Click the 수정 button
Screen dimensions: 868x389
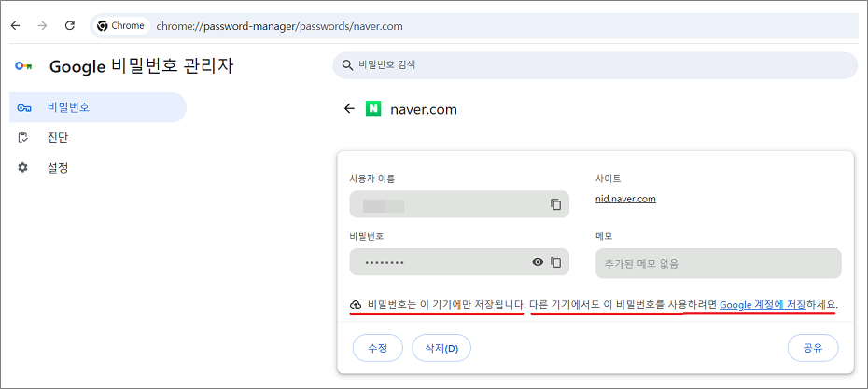pyautogui.click(x=377, y=349)
